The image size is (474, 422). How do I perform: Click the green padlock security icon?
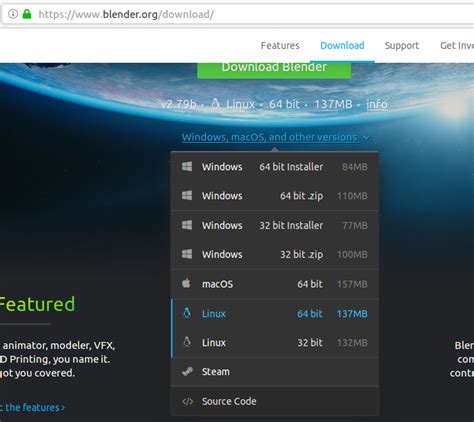(x=27, y=14)
